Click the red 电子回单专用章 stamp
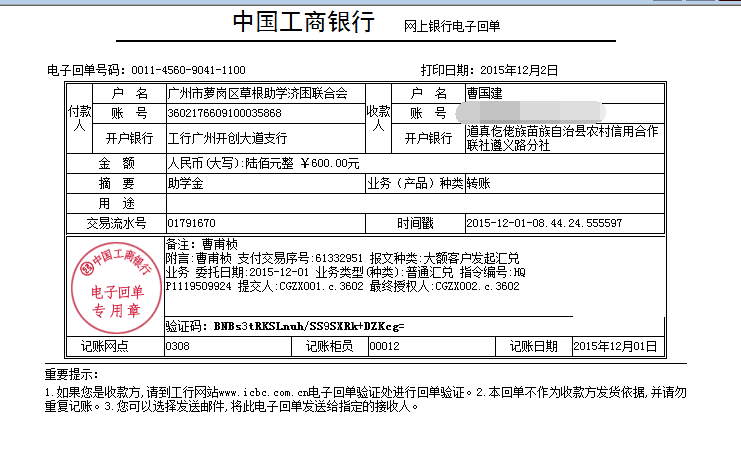 [x=116, y=288]
